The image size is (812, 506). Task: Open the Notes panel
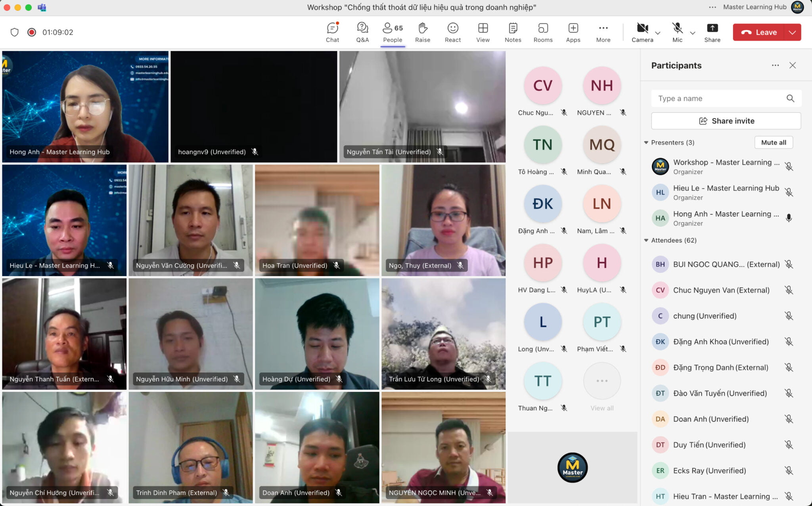(512, 32)
